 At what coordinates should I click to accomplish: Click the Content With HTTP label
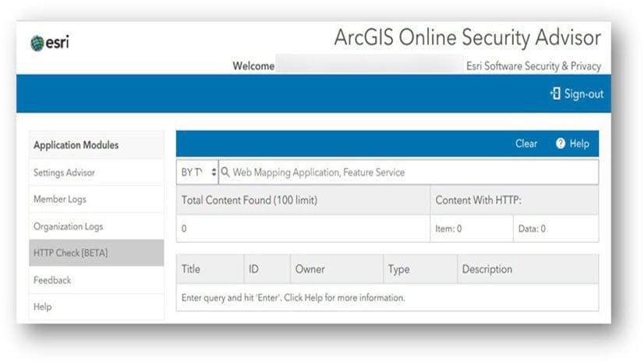(x=479, y=200)
